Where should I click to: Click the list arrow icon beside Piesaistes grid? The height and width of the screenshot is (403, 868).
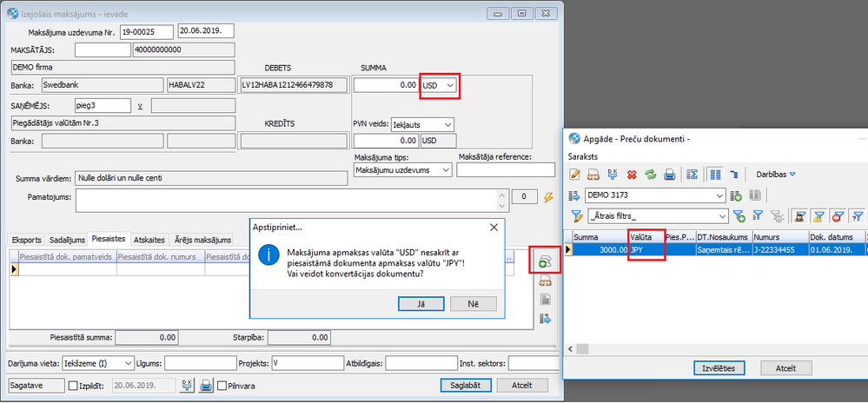pos(546,319)
